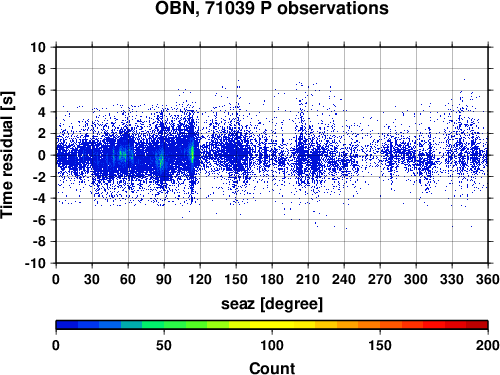Screen dimensions: 500x375
Task: Click the colorbar tick label 200
Action: click(x=488, y=345)
